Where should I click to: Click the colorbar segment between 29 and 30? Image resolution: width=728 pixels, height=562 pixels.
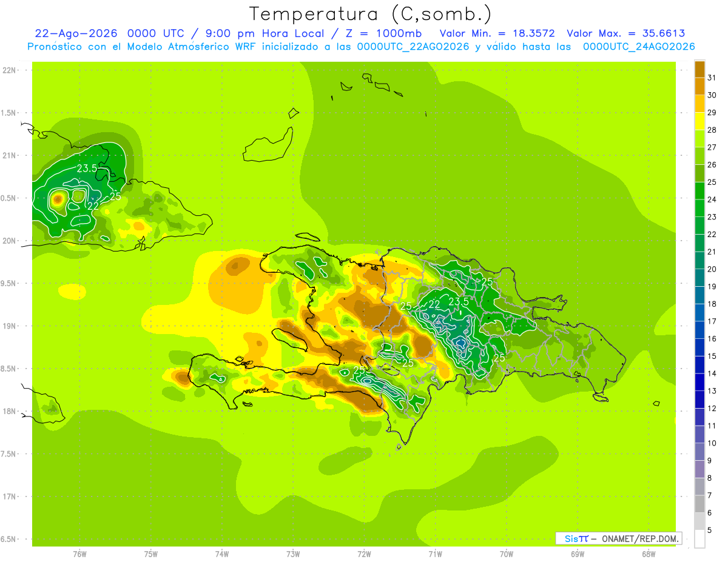699,104
